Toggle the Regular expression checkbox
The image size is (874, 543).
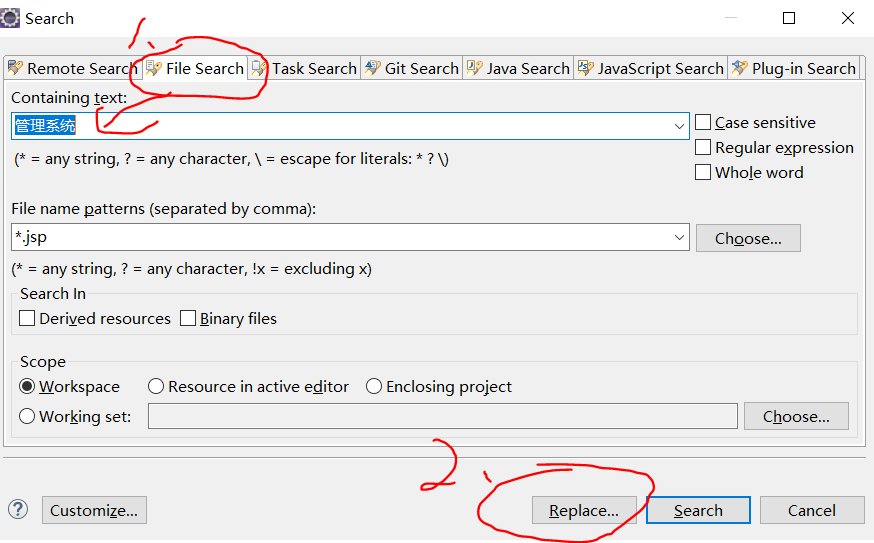pyautogui.click(x=703, y=147)
